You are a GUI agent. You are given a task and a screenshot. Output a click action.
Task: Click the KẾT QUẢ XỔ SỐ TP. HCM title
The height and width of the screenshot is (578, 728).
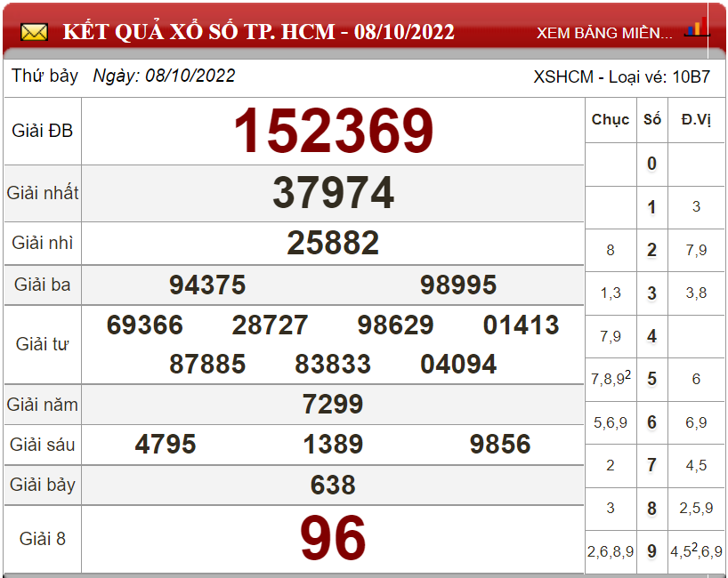point(259,32)
